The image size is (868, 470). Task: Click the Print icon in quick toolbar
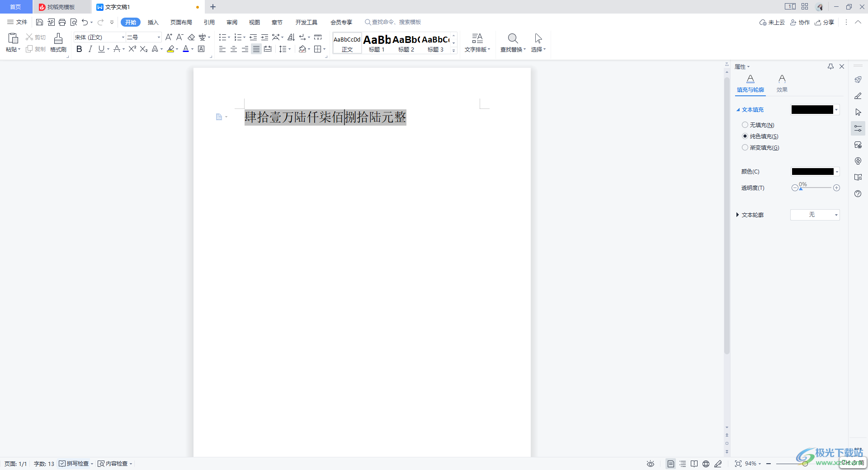pyautogui.click(x=62, y=22)
